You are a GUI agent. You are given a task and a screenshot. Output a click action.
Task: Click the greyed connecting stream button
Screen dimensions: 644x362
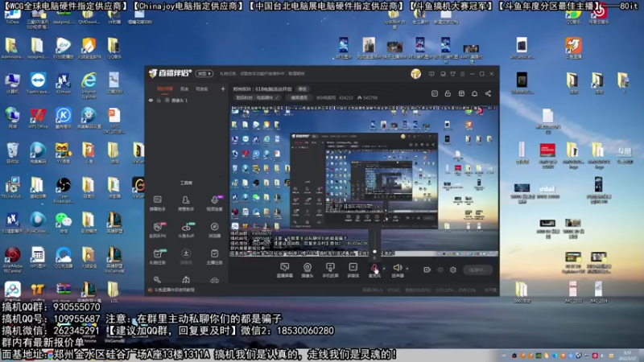point(477,269)
